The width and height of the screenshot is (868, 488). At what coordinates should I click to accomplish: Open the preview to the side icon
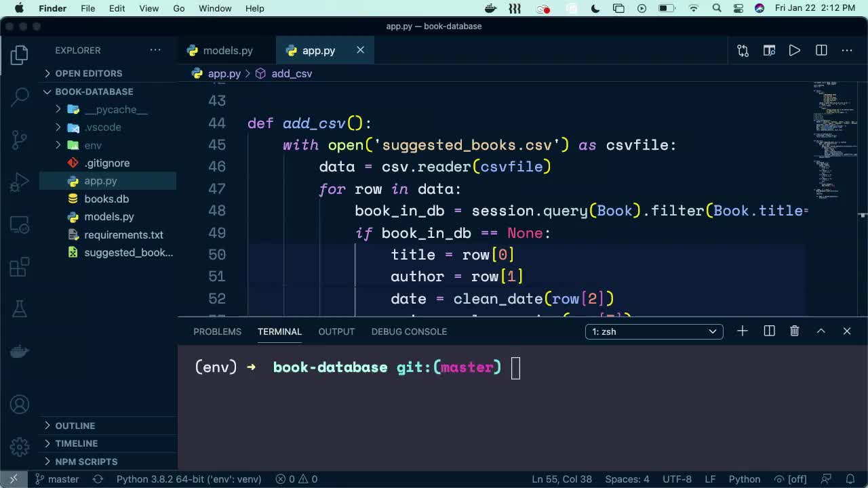769,50
